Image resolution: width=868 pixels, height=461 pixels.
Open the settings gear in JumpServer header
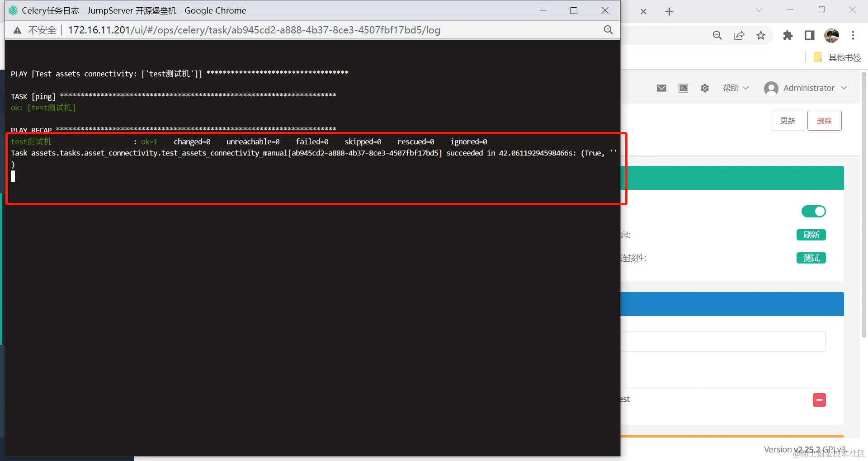[x=705, y=88]
